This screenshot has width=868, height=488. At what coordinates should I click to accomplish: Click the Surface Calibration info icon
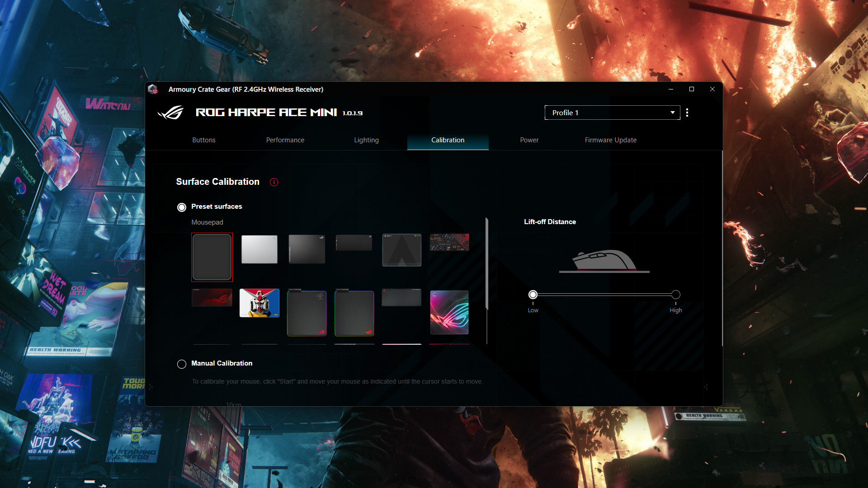pyautogui.click(x=274, y=181)
